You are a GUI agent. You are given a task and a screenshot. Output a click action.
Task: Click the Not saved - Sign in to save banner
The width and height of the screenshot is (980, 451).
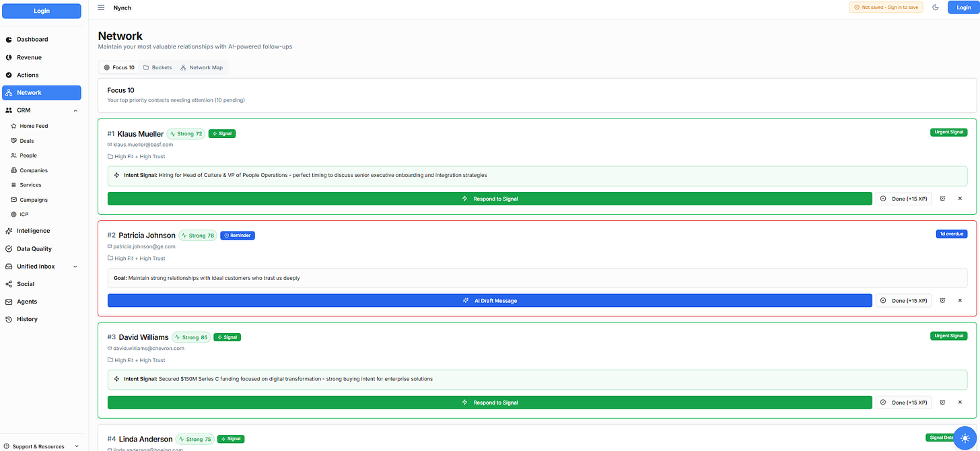pos(886,7)
